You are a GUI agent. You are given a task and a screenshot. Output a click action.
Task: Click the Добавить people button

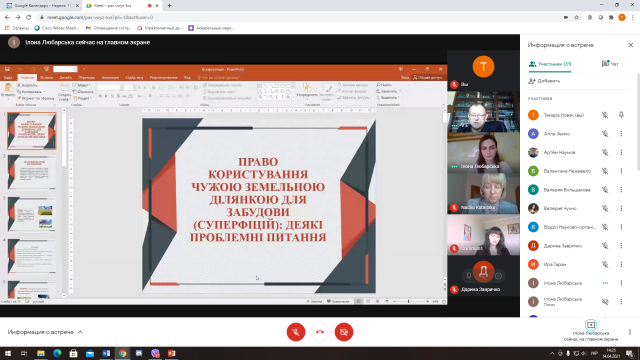[544, 81]
